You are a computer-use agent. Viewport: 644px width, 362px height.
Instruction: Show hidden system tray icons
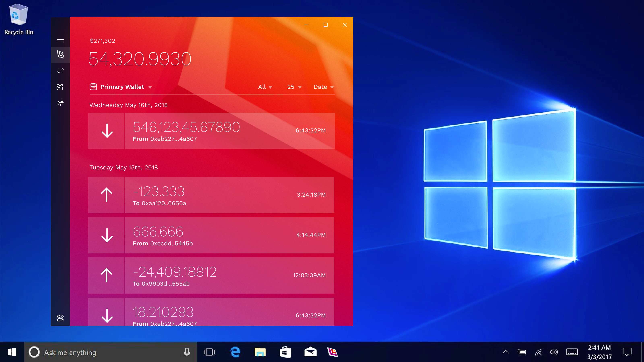[506, 352]
